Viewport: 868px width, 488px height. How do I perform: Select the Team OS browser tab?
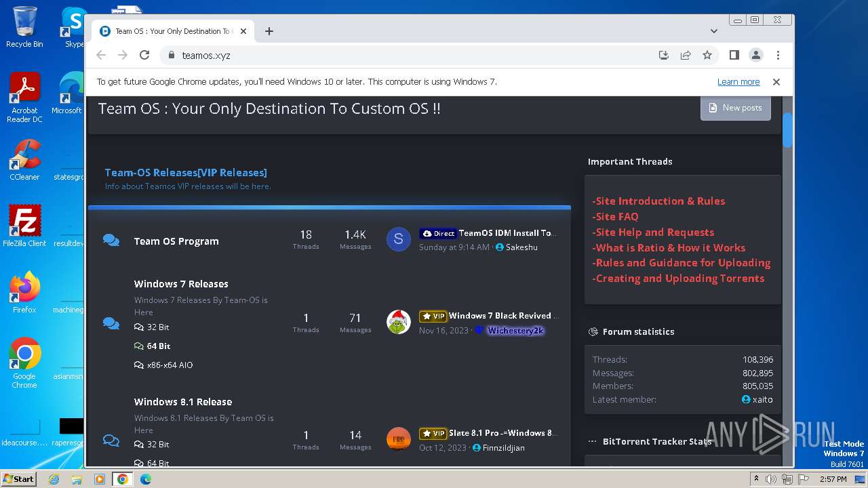pos(173,31)
